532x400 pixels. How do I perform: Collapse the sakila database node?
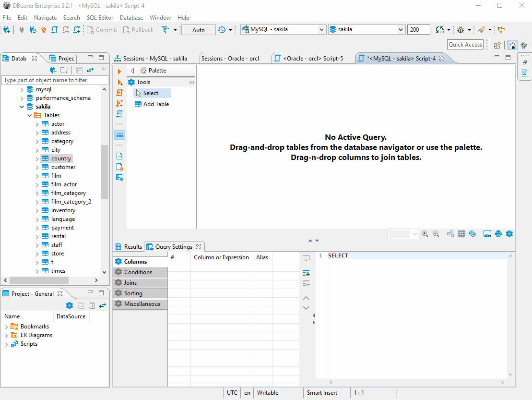click(22, 107)
